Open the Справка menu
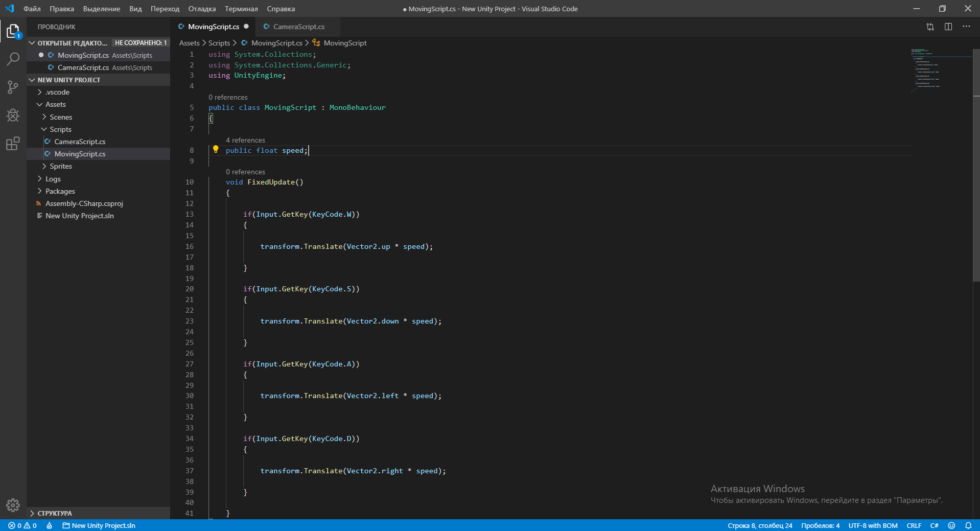Viewport: 980px width, 531px height. tap(281, 9)
